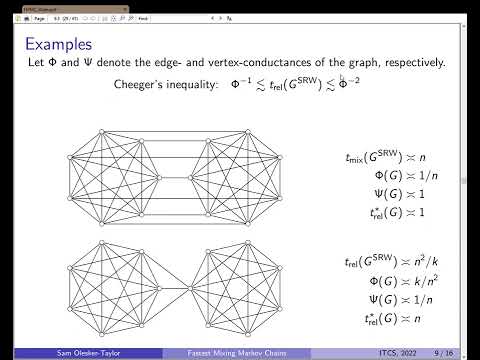The width and height of the screenshot is (480, 360).
Task: Click the Page label in toolbar
Action: [39, 19]
